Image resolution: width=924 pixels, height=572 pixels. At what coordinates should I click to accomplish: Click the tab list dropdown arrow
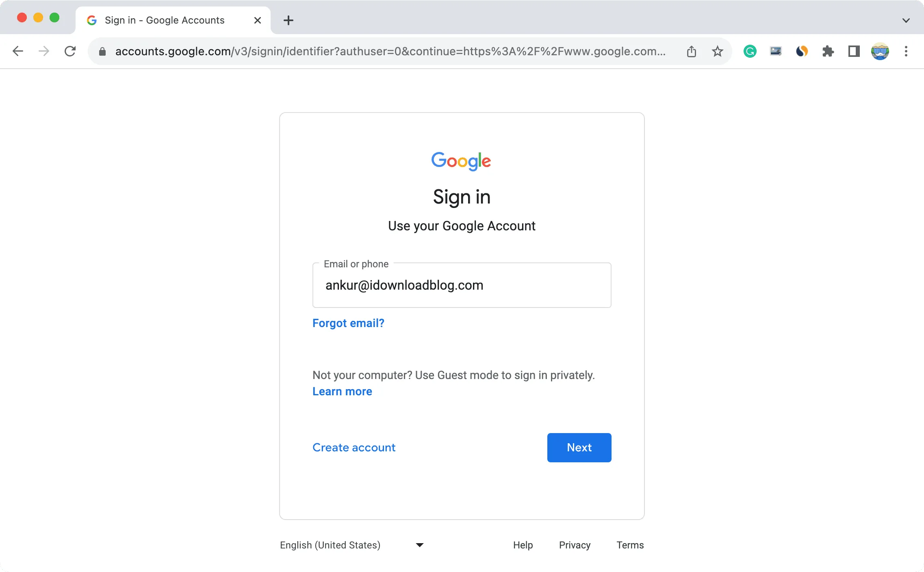(x=907, y=20)
